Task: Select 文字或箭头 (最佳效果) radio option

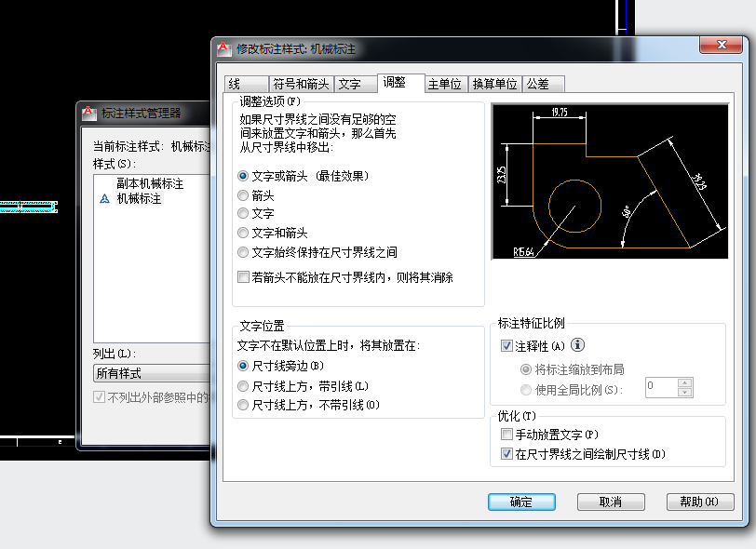Action: coord(244,176)
